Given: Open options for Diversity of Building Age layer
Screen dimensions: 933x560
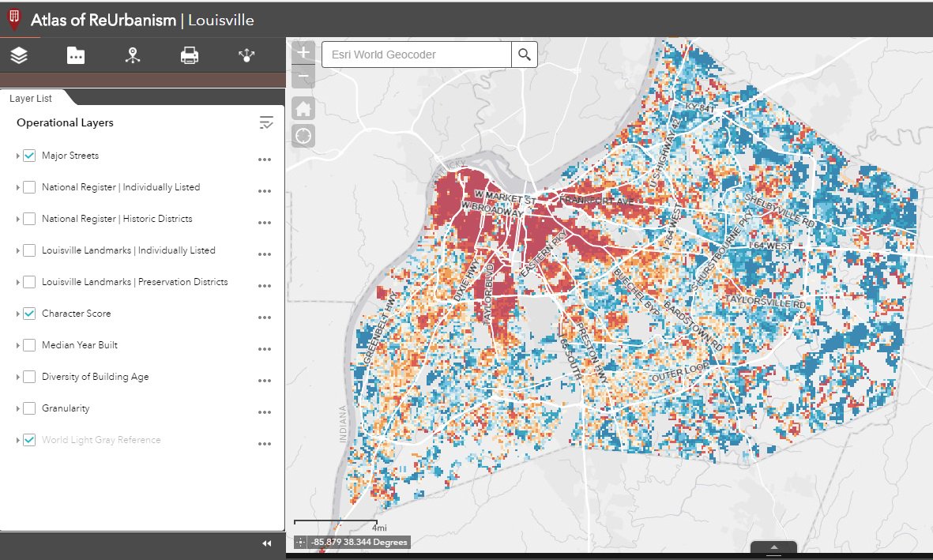Looking at the screenshot, I should pos(265,381).
